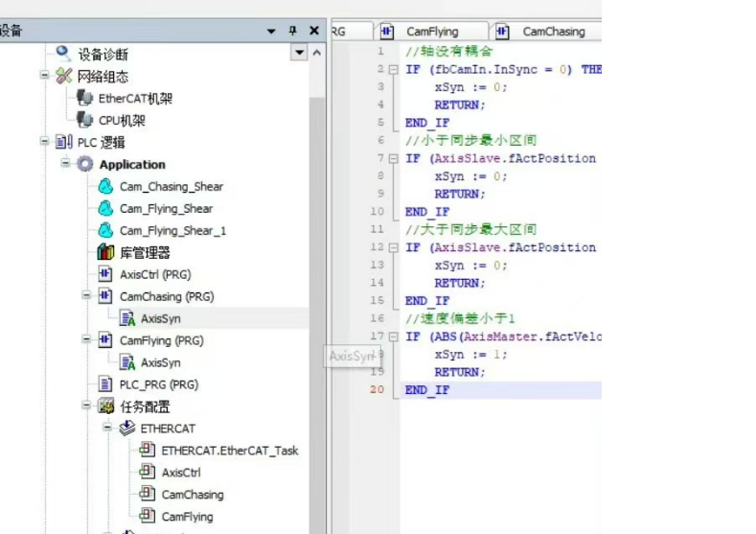The height and width of the screenshot is (534, 756).
Task: Close the device panel
Action: (x=314, y=31)
